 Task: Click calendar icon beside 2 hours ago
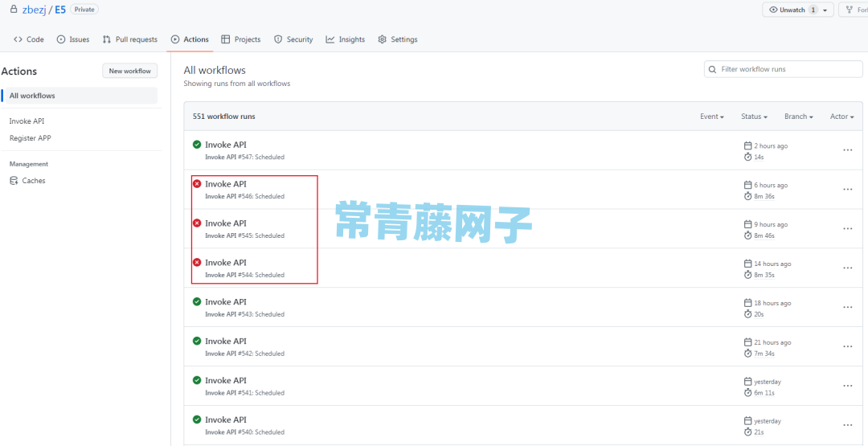click(x=748, y=145)
